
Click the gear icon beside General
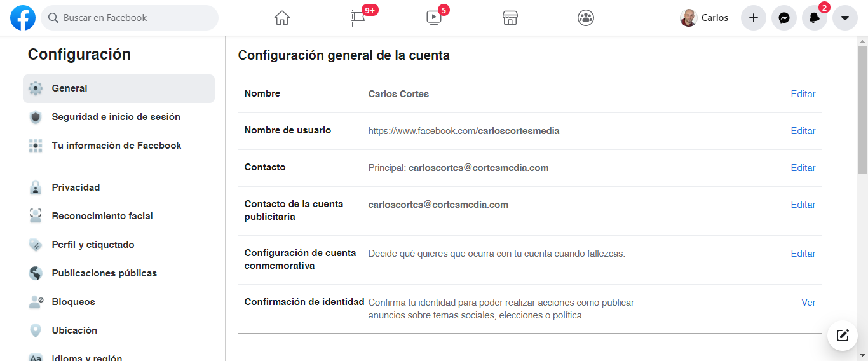tap(36, 88)
